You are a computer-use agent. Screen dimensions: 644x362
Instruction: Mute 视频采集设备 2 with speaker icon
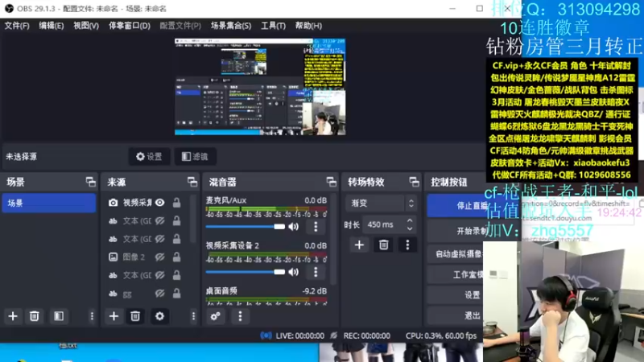click(x=294, y=272)
